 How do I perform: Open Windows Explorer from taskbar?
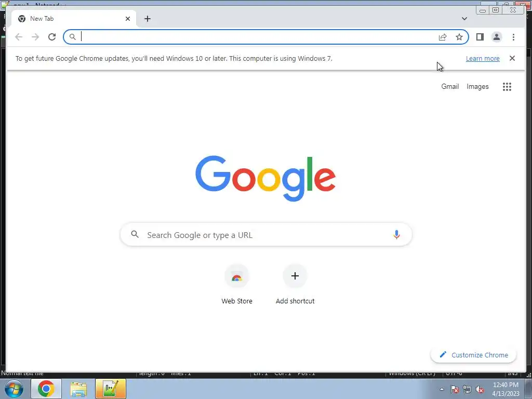pos(78,389)
